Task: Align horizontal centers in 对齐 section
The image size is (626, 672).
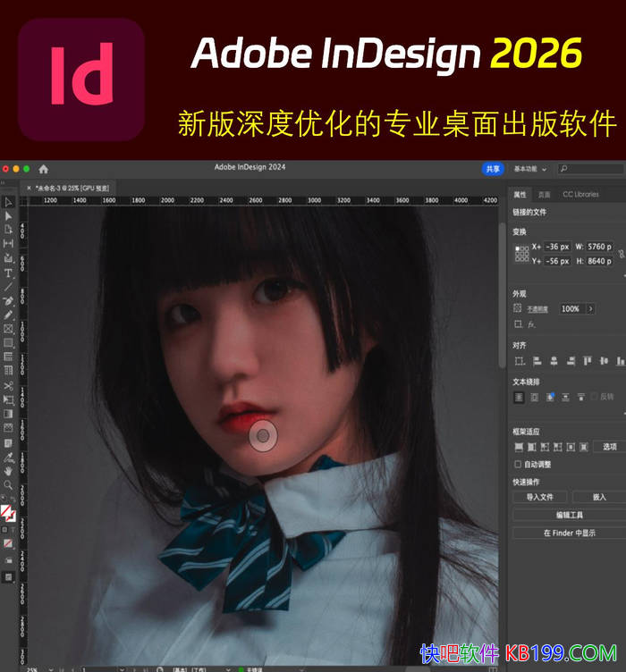Action: [x=554, y=361]
